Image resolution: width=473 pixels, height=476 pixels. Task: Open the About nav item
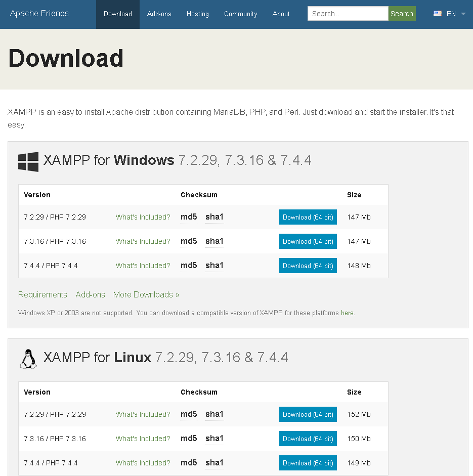[281, 14]
